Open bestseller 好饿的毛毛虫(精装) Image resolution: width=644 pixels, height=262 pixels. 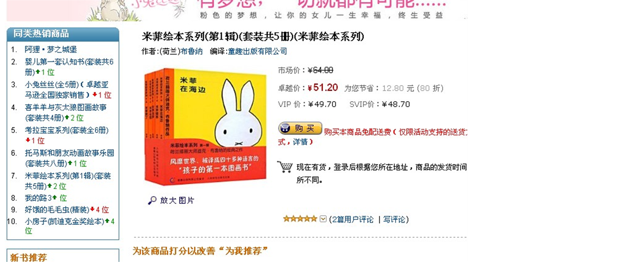coord(57,210)
